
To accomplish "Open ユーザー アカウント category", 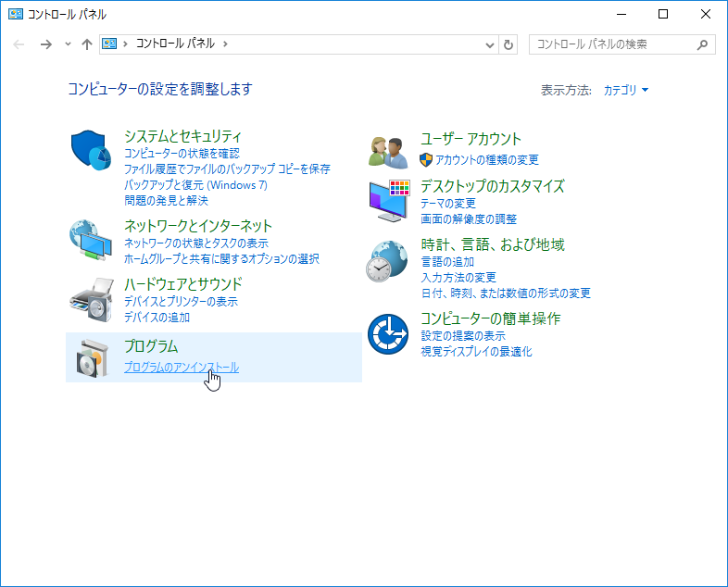I will click(471, 139).
